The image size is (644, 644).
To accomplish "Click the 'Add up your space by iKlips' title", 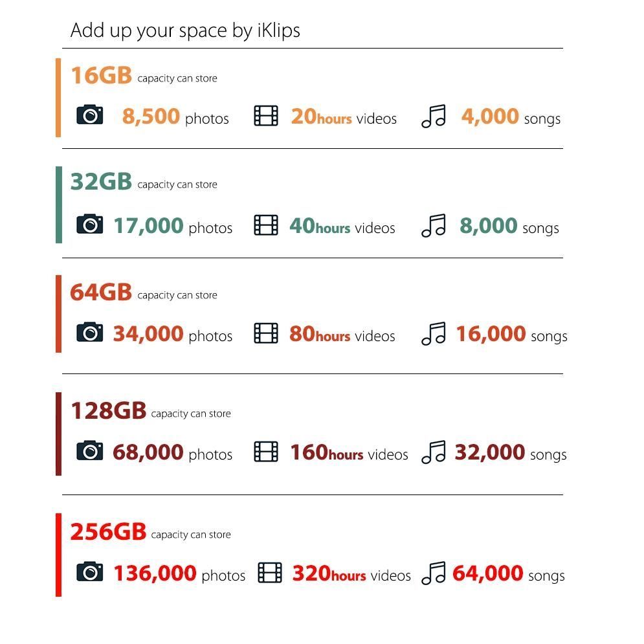I will [x=185, y=30].
